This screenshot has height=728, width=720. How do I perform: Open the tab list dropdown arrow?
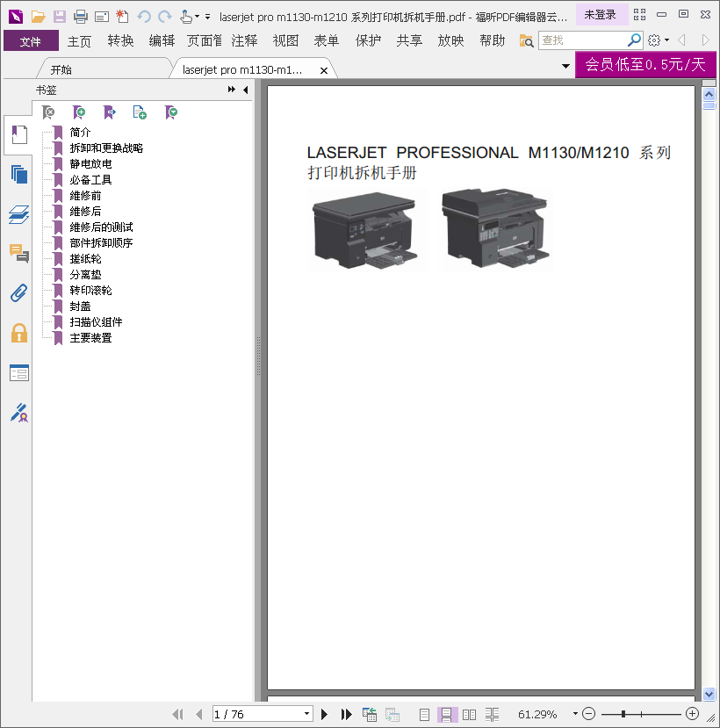point(565,67)
